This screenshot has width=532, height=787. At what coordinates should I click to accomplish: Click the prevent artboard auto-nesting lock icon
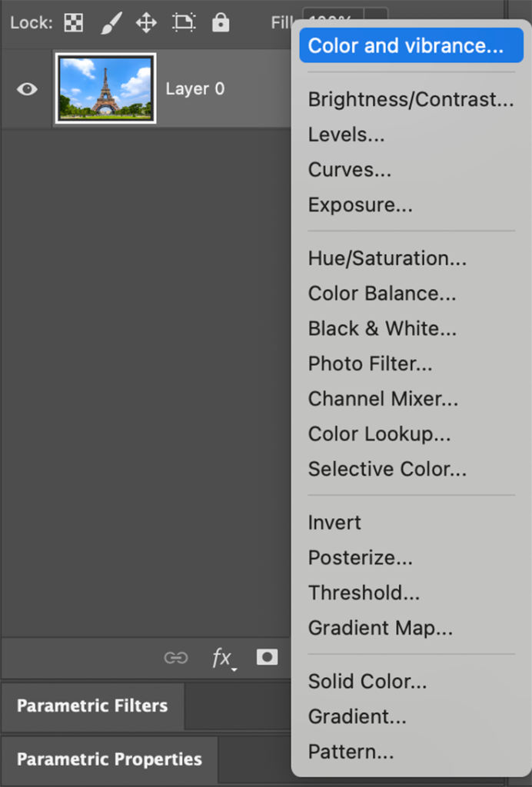pyautogui.click(x=184, y=23)
